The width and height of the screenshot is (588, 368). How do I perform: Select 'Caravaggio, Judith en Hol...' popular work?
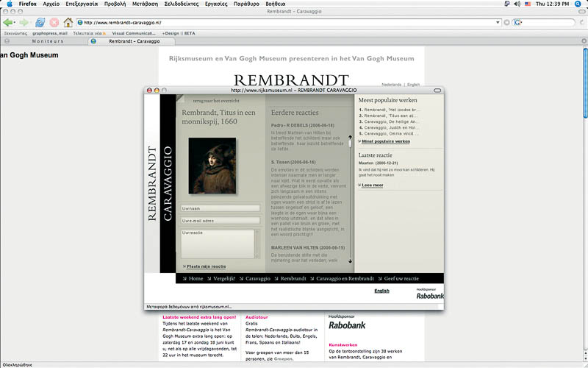click(x=392, y=127)
